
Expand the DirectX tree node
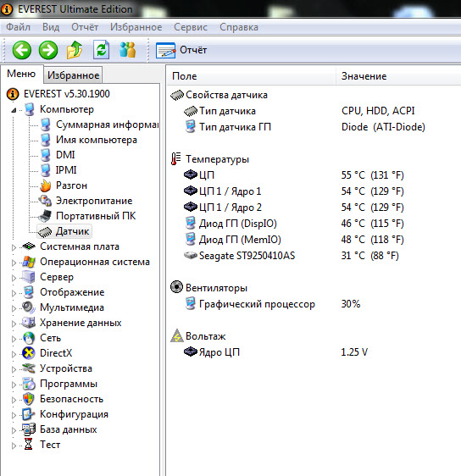[x=14, y=354]
